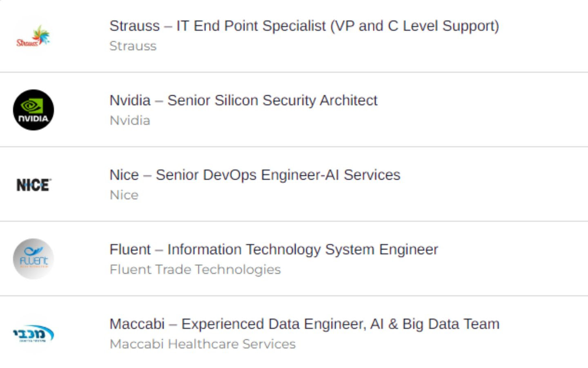The image size is (588, 368).
Task: Click the Strauss company logo
Action: (x=33, y=36)
